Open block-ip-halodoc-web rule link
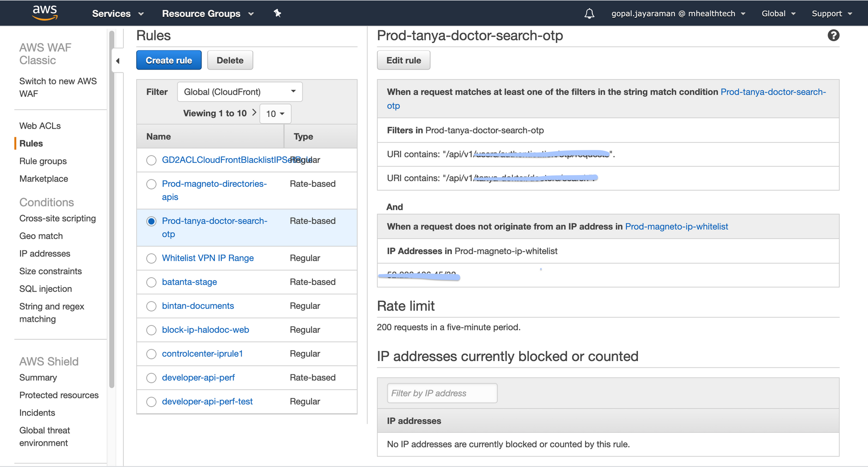The width and height of the screenshot is (868, 467). click(x=205, y=330)
